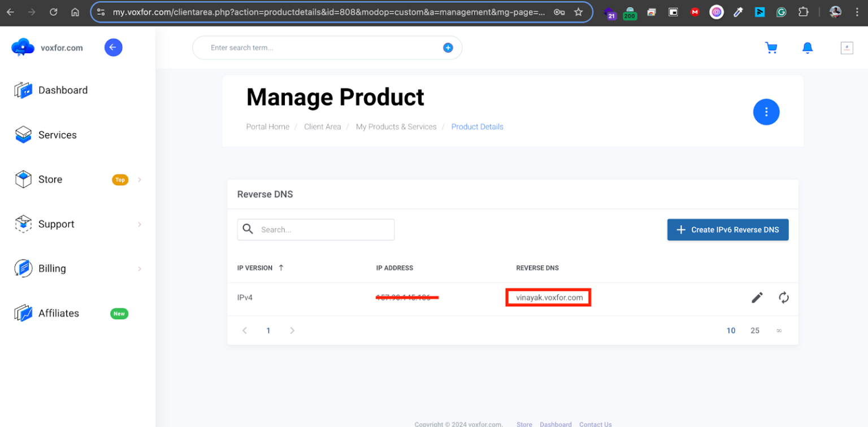Bookmark the page with star icon
This screenshot has height=427, width=868.
578,11
